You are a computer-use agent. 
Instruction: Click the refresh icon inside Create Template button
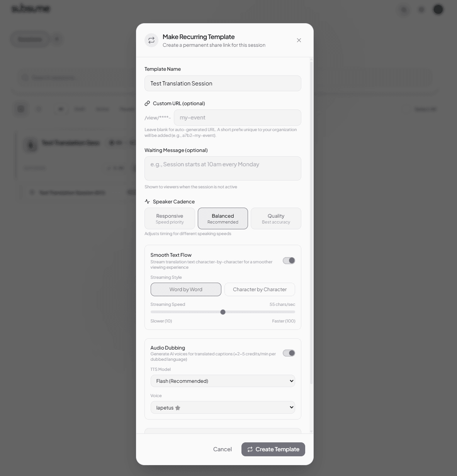coord(250,449)
